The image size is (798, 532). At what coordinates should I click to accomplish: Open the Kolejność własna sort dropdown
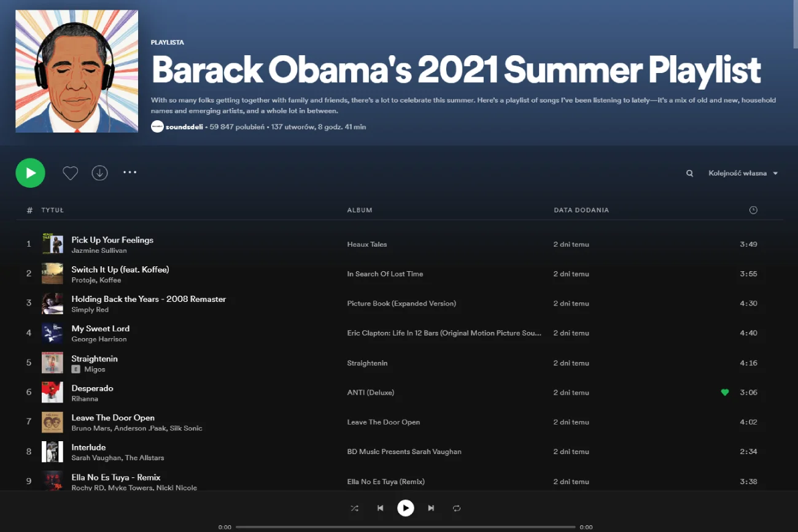click(x=743, y=174)
